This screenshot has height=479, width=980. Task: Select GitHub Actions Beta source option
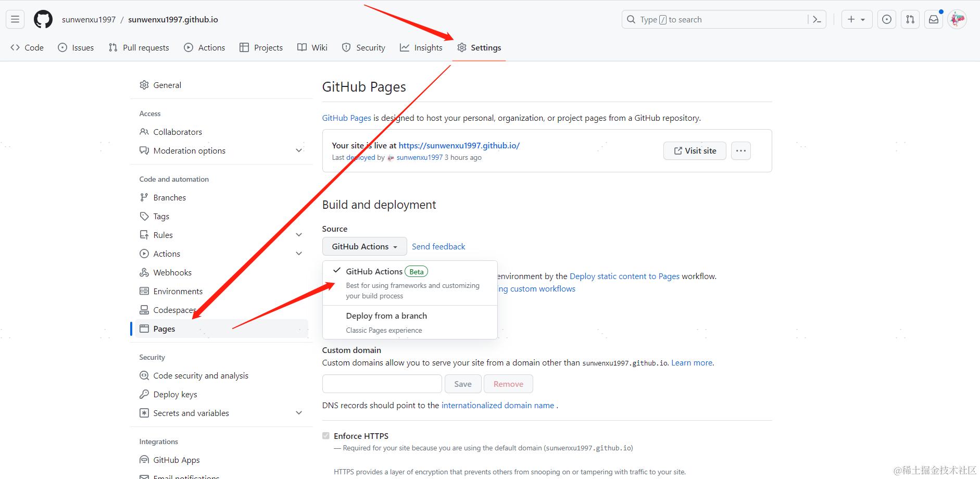click(x=410, y=283)
